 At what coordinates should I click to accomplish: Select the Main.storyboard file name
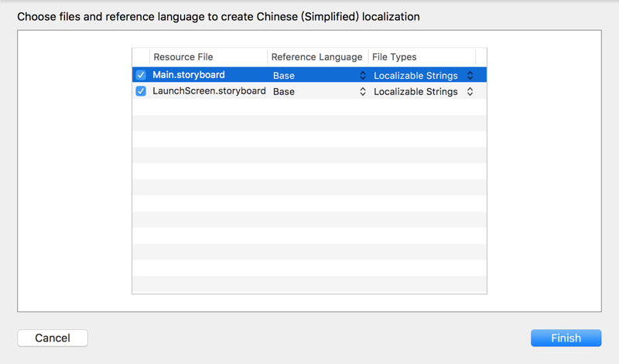(189, 75)
